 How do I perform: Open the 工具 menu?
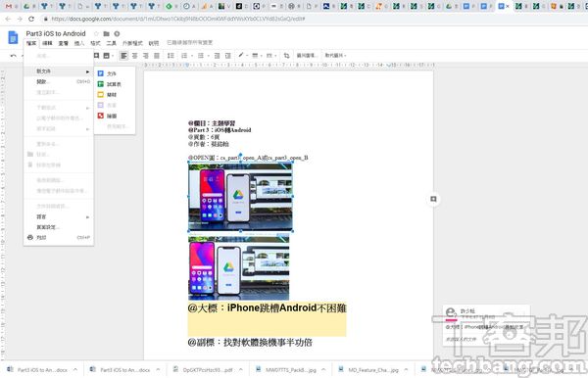point(112,43)
